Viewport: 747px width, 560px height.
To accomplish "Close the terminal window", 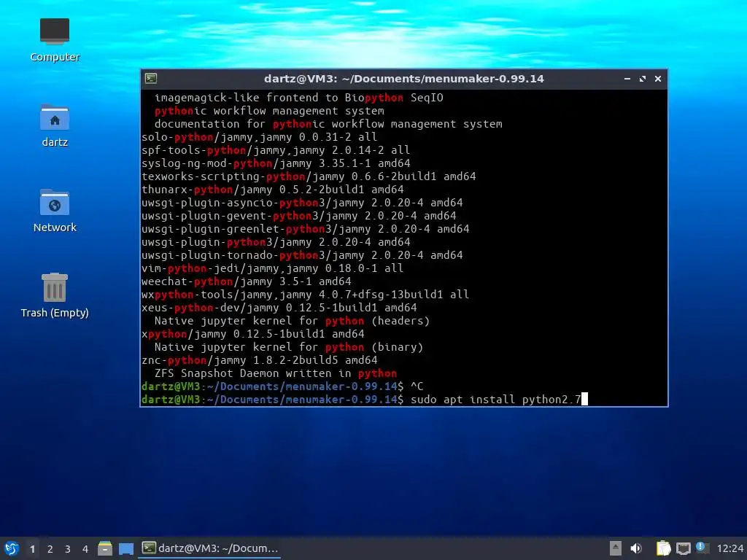I will coord(658,79).
